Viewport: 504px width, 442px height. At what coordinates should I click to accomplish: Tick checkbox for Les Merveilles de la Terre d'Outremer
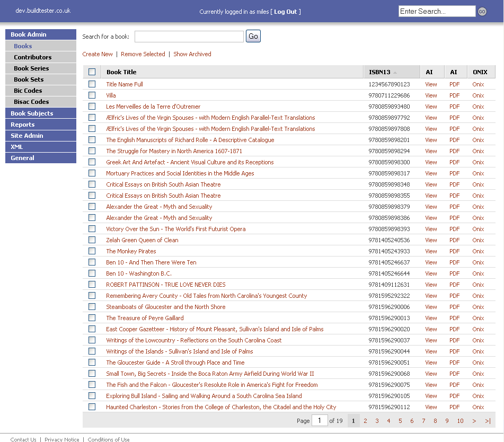point(92,106)
